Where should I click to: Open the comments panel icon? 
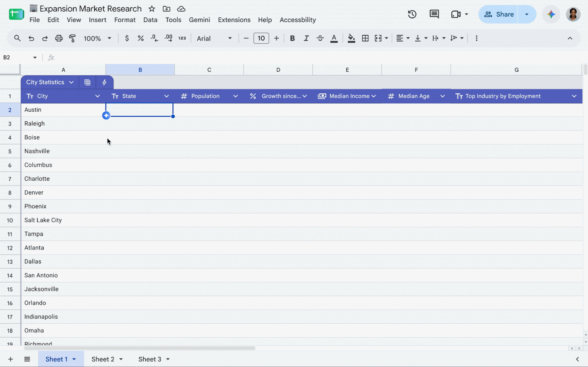[x=434, y=14]
